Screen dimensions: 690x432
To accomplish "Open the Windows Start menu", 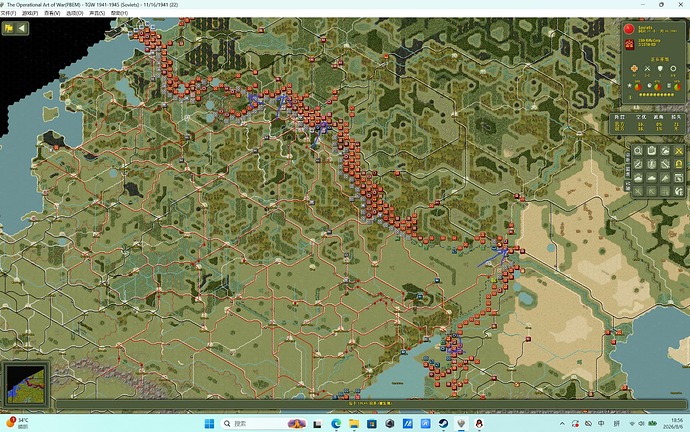I will (x=209, y=423).
